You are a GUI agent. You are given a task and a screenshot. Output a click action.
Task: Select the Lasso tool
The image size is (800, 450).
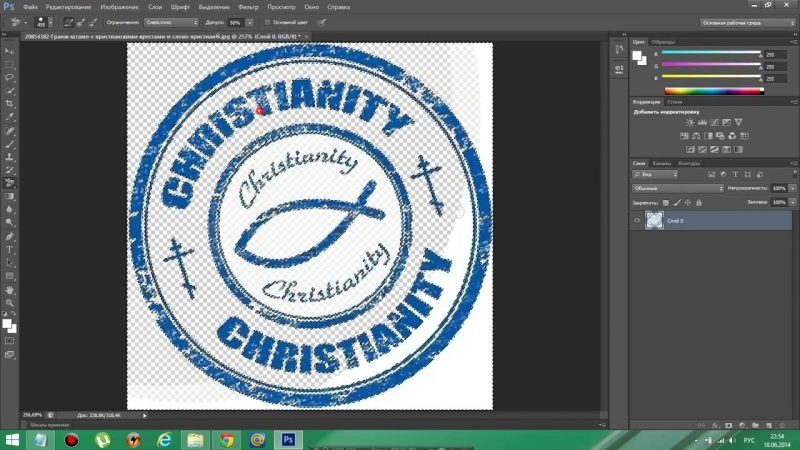tap(10, 78)
